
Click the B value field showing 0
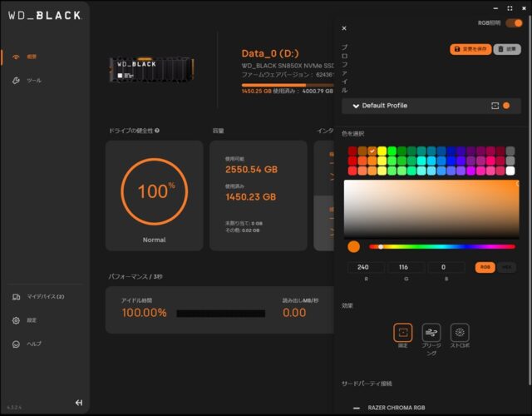click(x=446, y=267)
